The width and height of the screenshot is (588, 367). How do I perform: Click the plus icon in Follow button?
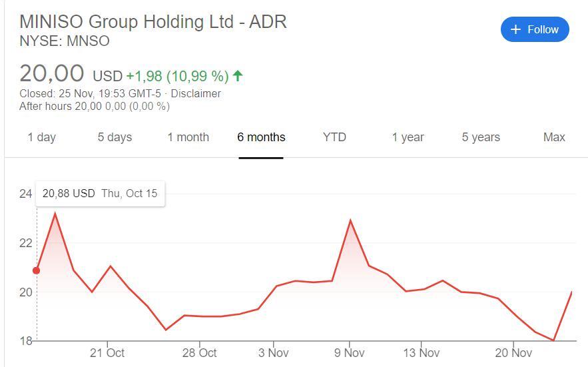(515, 30)
